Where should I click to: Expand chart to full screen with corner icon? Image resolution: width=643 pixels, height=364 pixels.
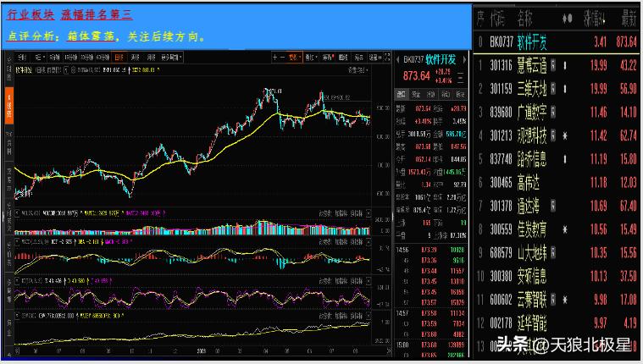coord(387,58)
